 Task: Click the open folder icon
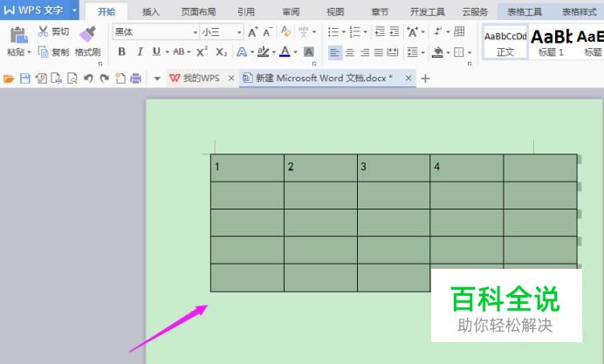pos(9,79)
